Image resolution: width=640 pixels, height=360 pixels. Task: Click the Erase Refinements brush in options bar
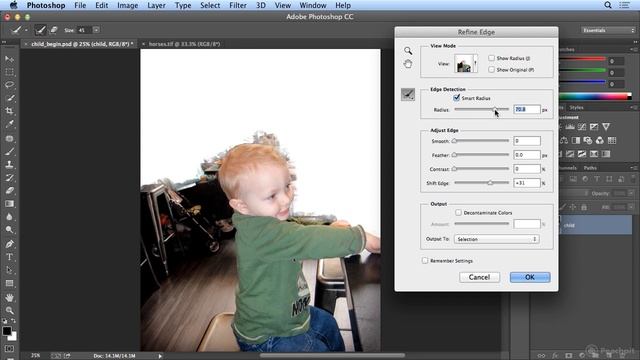53,30
